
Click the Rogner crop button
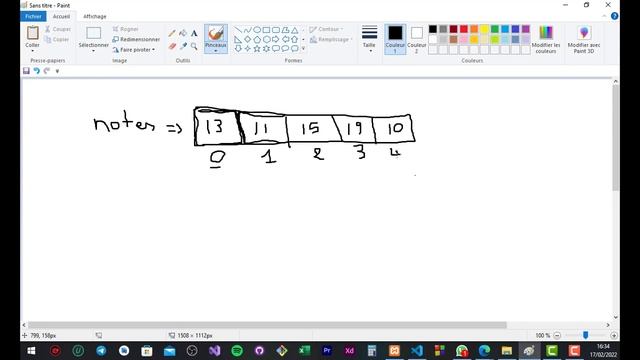point(125,29)
